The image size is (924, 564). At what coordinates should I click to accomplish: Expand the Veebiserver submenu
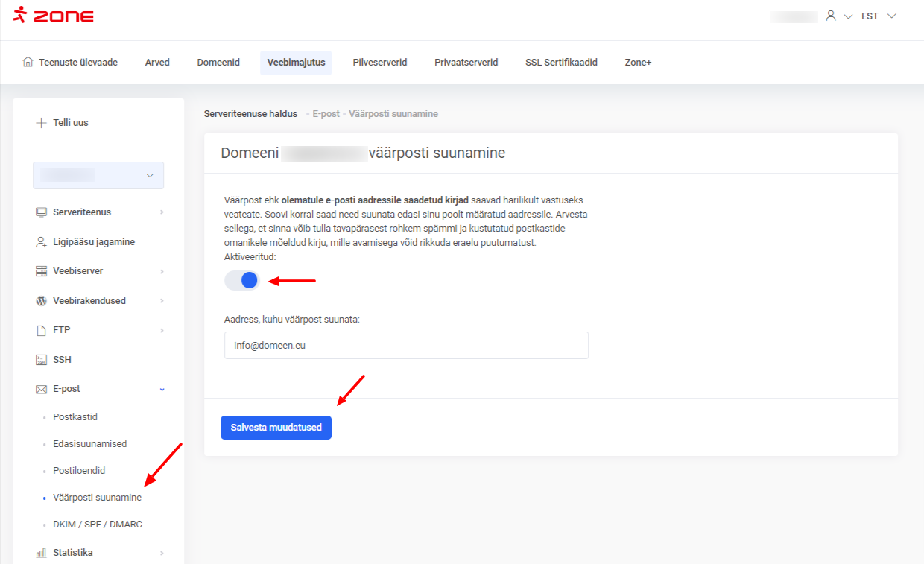[x=162, y=271]
